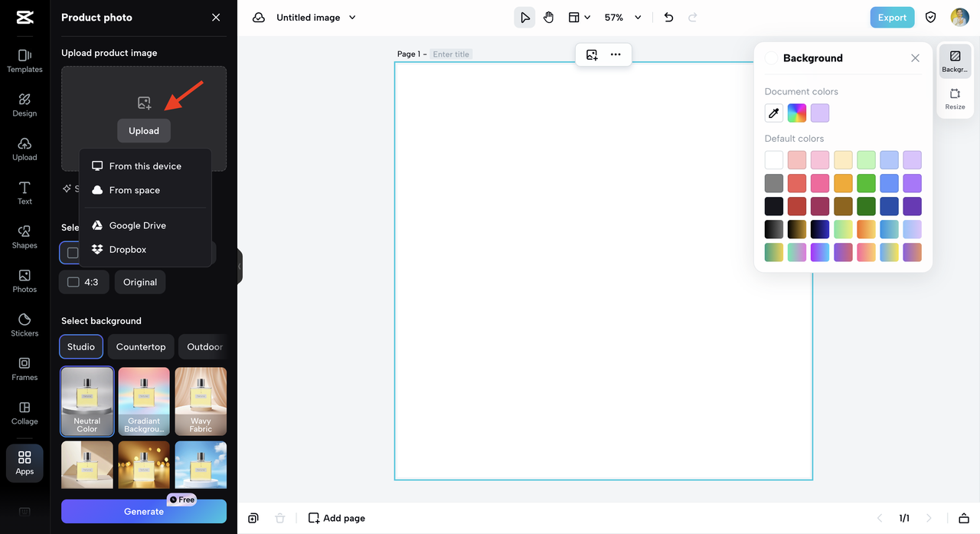This screenshot has width=980, height=534.
Task: Select the Text tool in sidebar
Action: click(24, 193)
